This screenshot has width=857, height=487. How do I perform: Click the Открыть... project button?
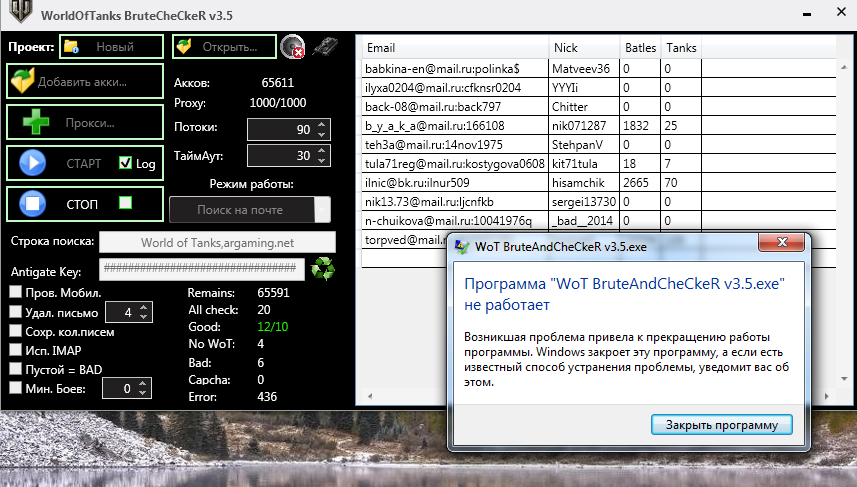coord(224,46)
